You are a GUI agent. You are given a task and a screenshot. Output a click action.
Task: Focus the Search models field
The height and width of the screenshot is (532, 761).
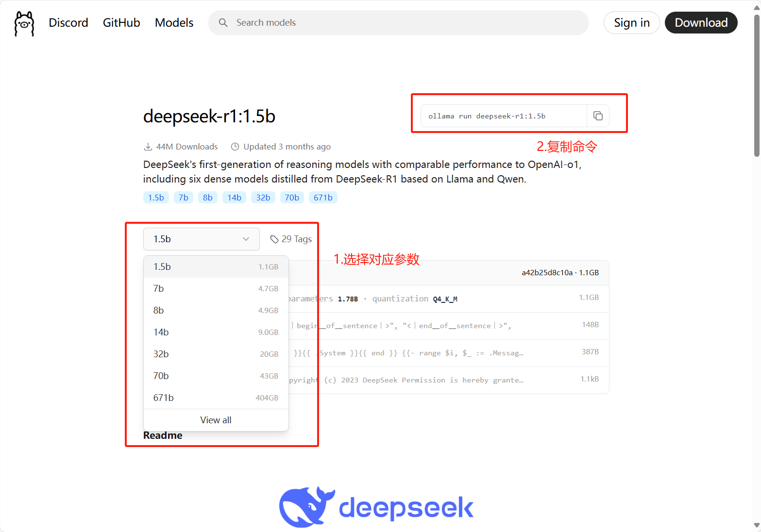pos(398,23)
